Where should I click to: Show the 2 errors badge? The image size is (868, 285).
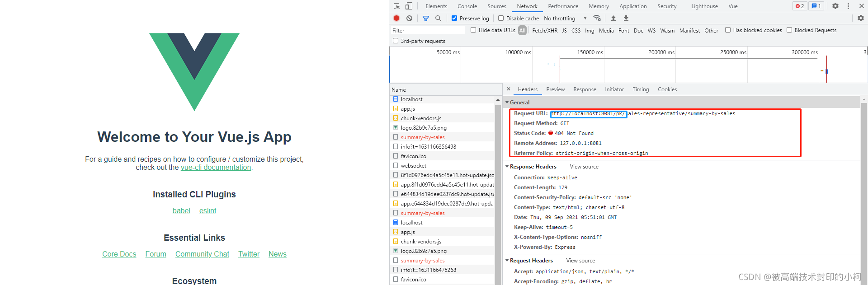coord(800,6)
